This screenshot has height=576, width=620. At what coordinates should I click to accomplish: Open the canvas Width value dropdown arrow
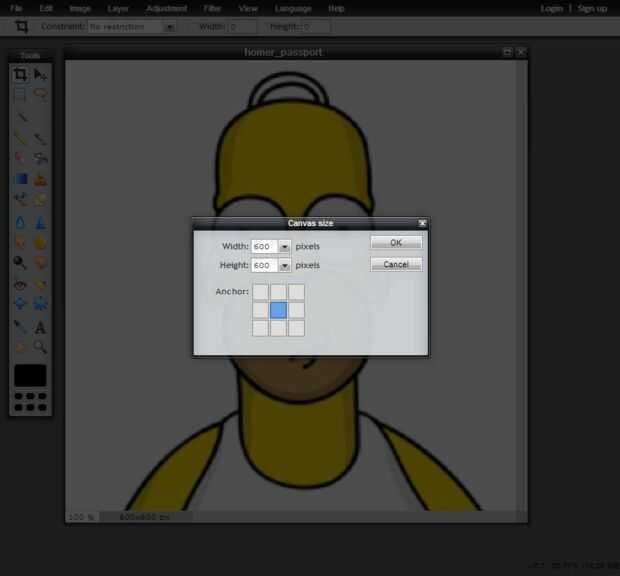(284, 247)
